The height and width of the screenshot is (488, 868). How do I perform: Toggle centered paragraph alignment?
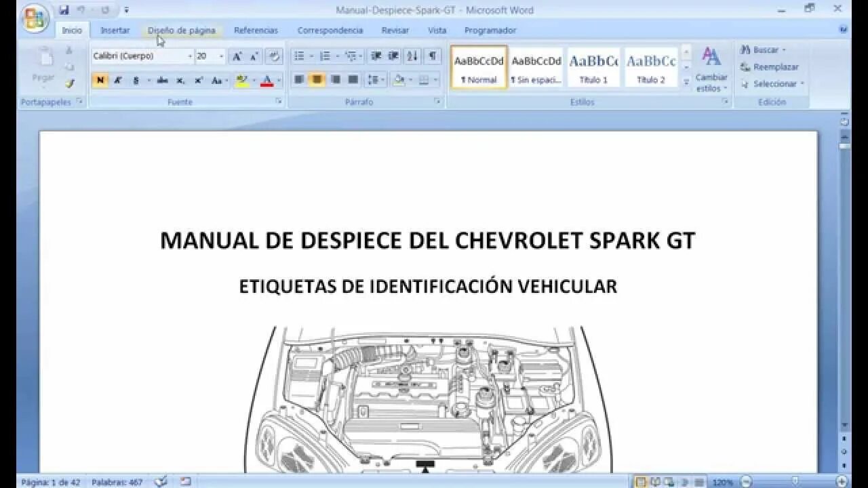click(317, 80)
